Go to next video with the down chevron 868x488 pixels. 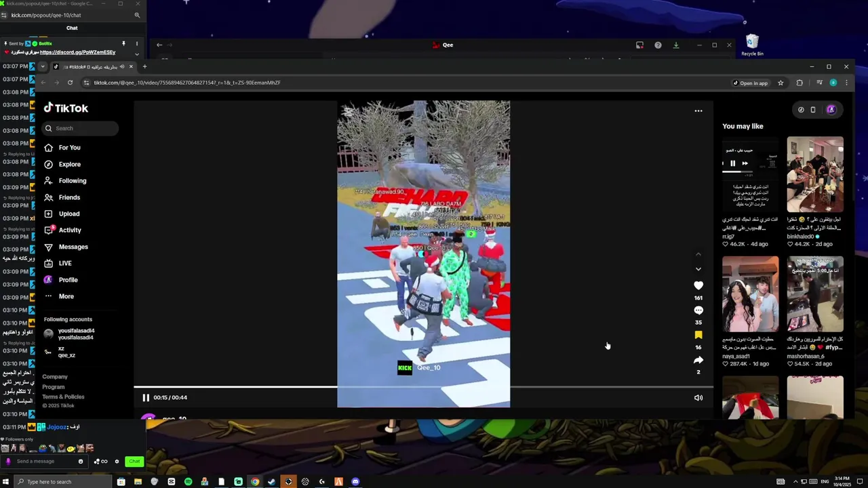[x=698, y=269]
